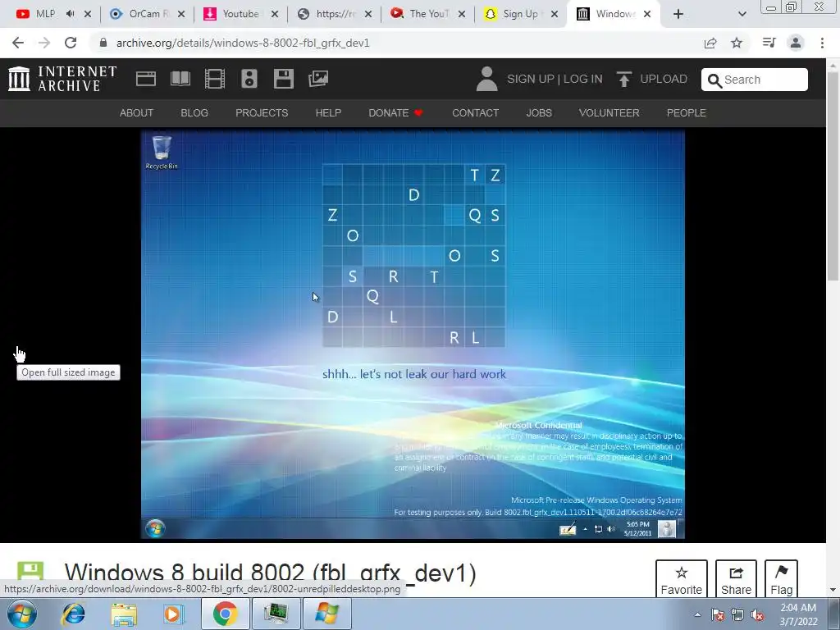This screenshot has height=630, width=840.
Task: Mute the MLP tab audio icon
Action: point(71,14)
